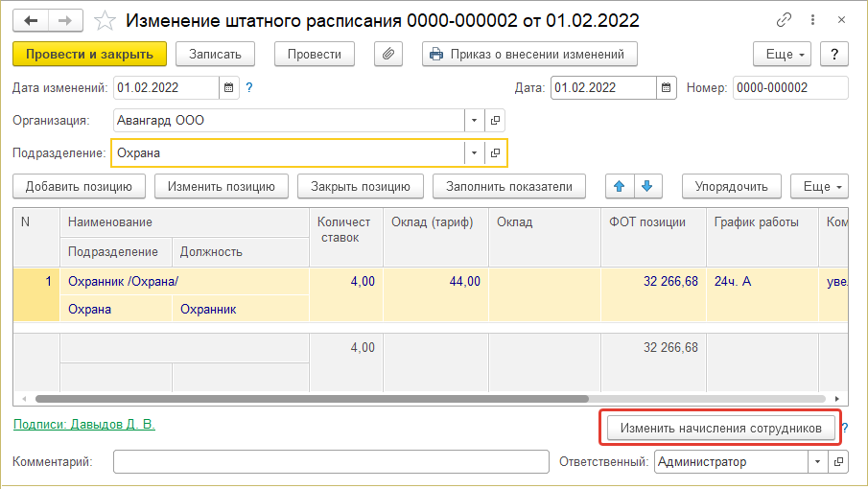The width and height of the screenshot is (868, 489).
Task: Open calendar picker for Дата изменений
Action: pyautogui.click(x=228, y=88)
